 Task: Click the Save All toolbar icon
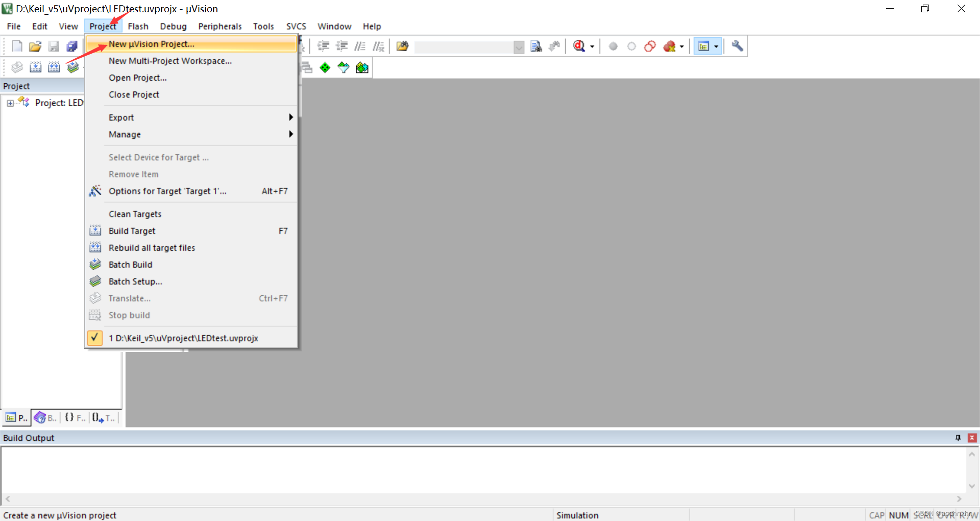[x=72, y=46]
